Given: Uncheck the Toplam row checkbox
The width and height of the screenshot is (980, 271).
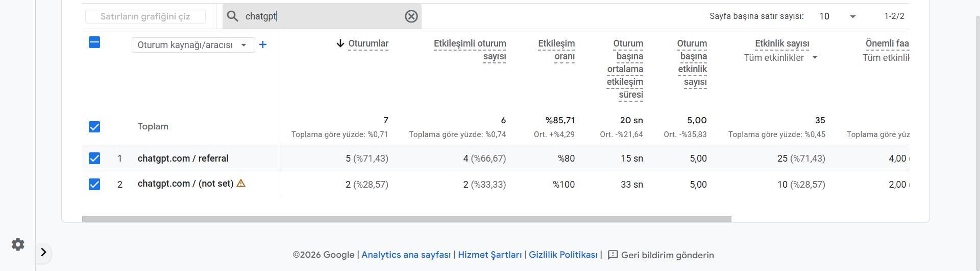Looking at the screenshot, I should tap(94, 127).
